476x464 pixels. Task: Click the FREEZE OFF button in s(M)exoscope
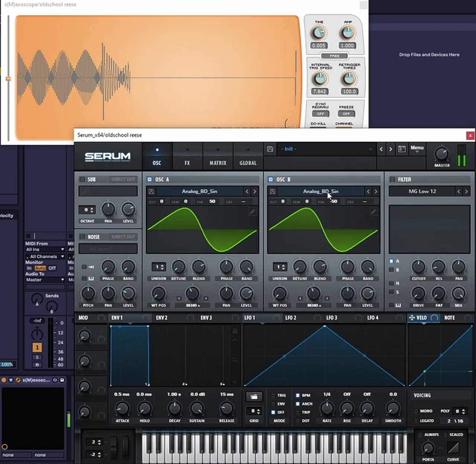(x=346, y=114)
